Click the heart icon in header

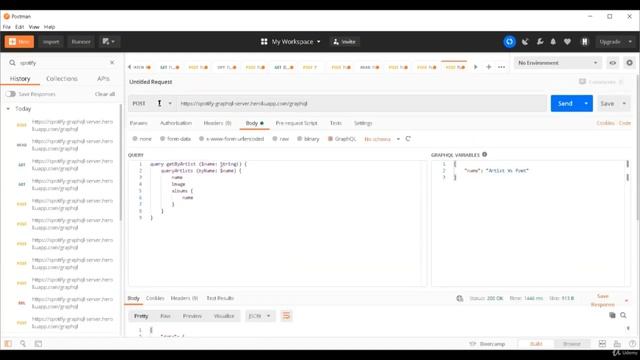tap(567, 42)
